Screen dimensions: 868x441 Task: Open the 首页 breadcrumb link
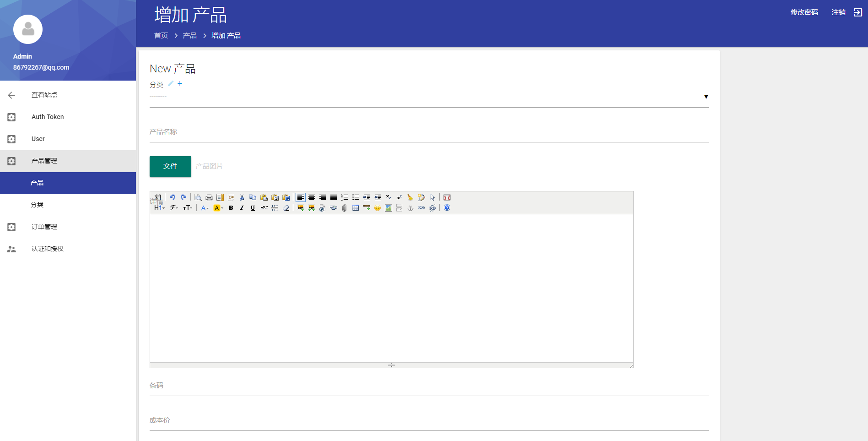point(161,35)
